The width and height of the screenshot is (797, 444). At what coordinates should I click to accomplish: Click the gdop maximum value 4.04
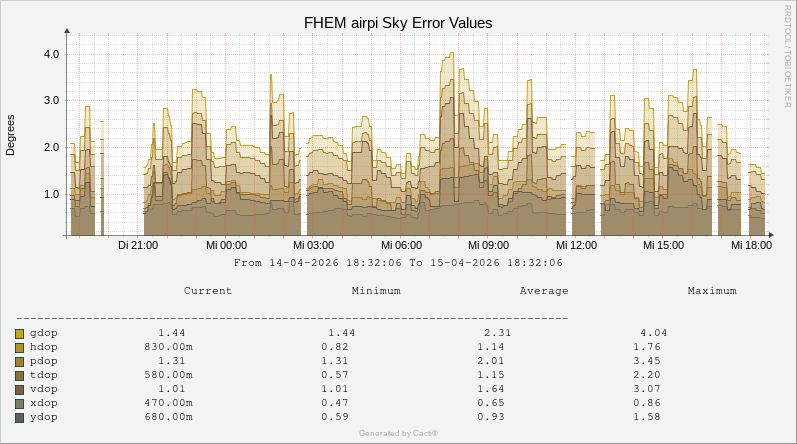coord(653,333)
